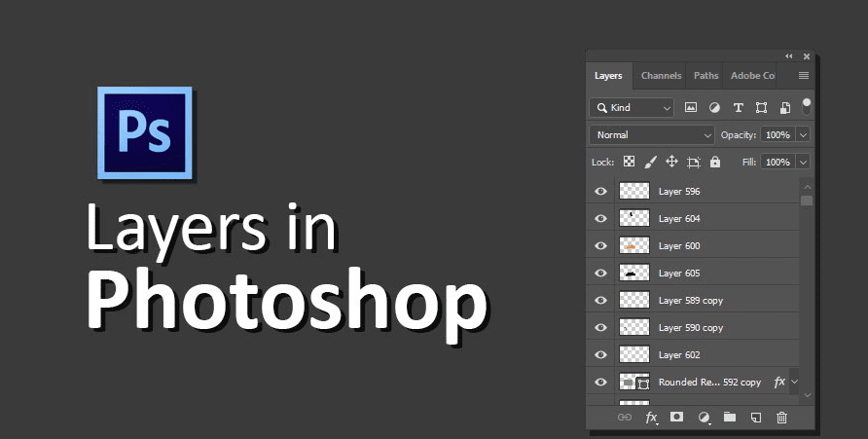Select the 'Layer 589 copy' name
Image resolution: width=868 pixels, height=439 pixels.
[x=691, y=300]
